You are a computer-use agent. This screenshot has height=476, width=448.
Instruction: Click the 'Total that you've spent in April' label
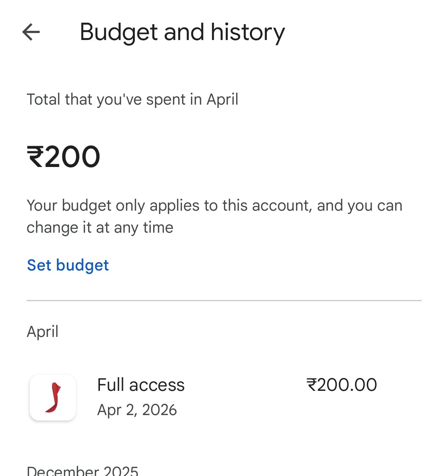pyautogui.click(x=133, y=99)
